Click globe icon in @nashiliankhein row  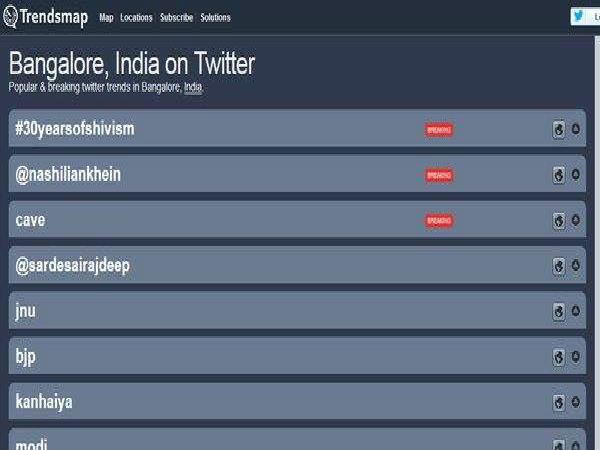point(559,175)
